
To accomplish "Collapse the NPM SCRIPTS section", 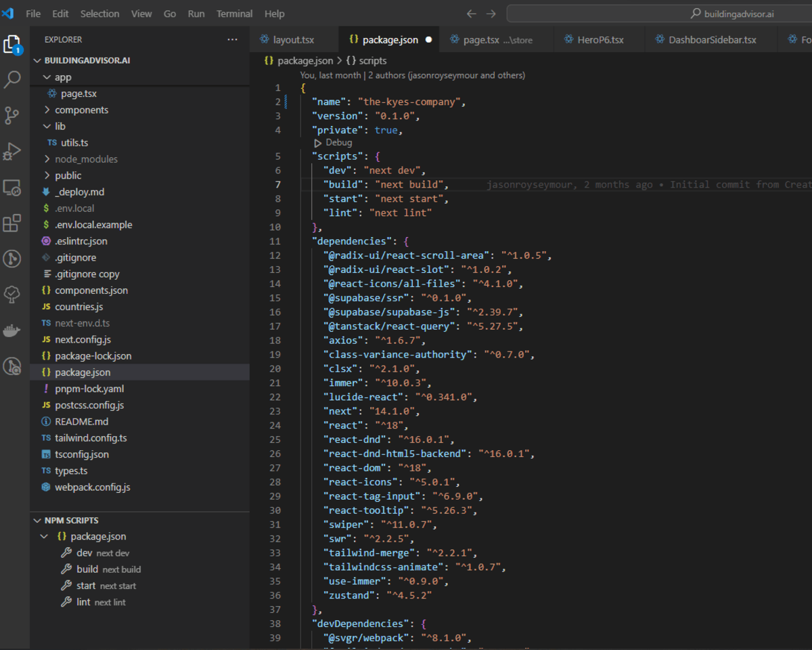I will (71, 520).
